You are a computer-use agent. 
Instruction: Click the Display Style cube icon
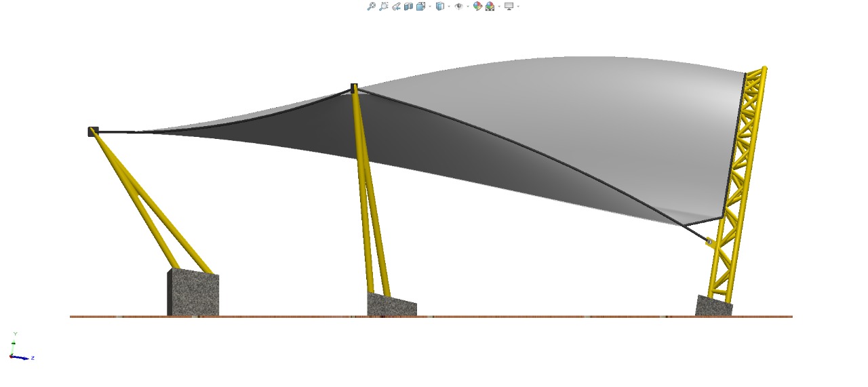pos(440,6)
